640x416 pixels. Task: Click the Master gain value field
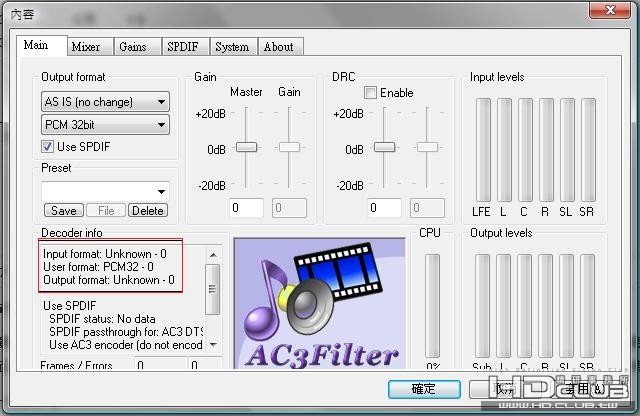click(x=247, y=208)
